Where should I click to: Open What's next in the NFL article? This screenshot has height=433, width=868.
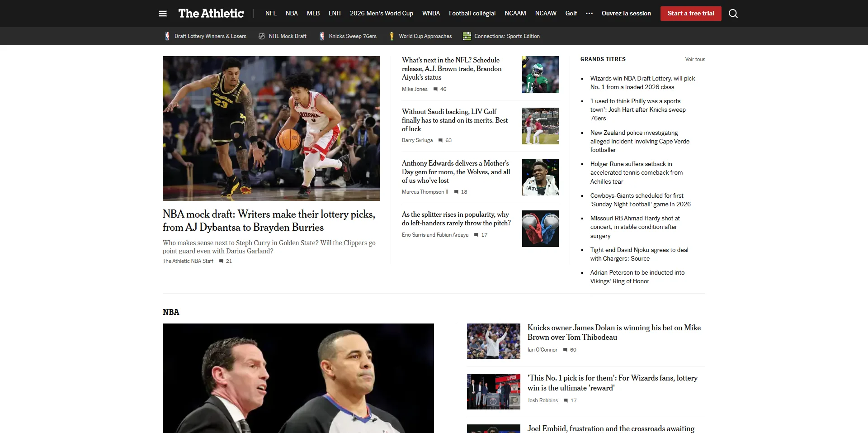coord(452,69)
